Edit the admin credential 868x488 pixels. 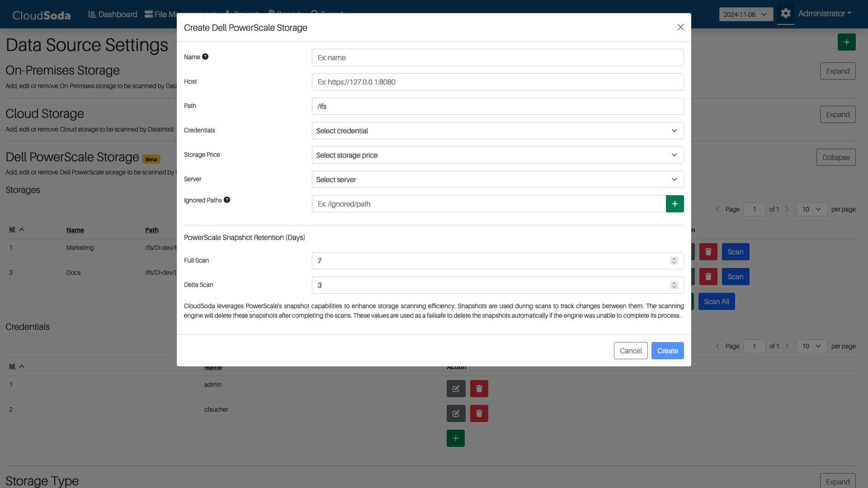click(456, 389)
